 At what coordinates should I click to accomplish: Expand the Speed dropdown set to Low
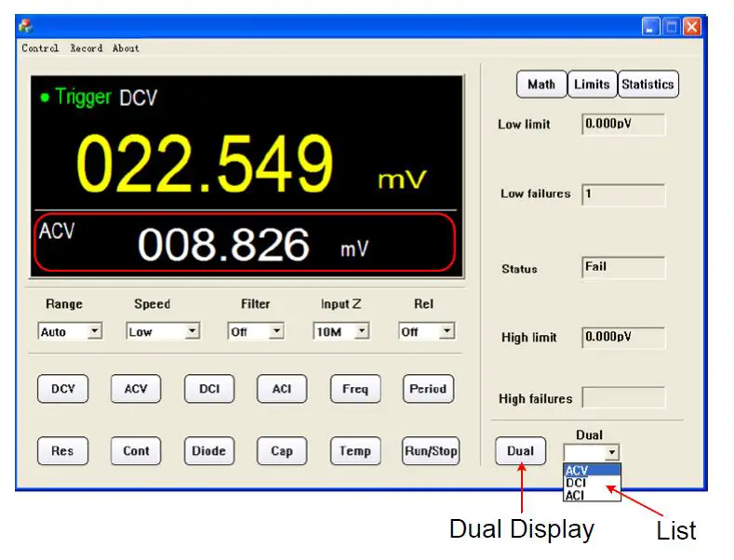[192, 331]
